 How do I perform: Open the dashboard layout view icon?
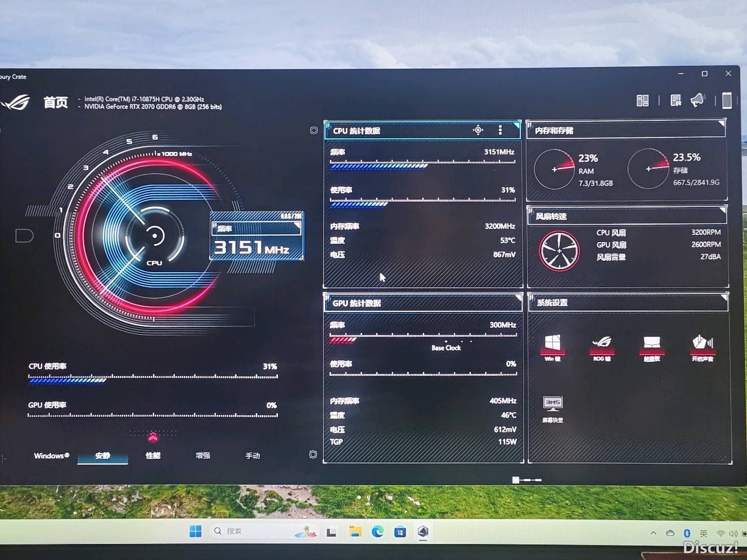(x=643, y=101)
